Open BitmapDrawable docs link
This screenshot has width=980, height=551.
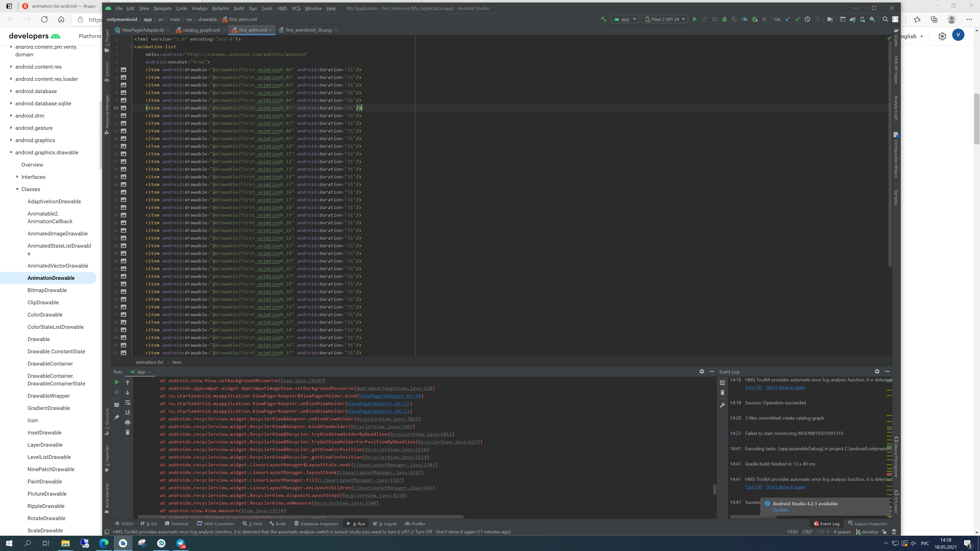pyautogui.click(x=47, y=290)
